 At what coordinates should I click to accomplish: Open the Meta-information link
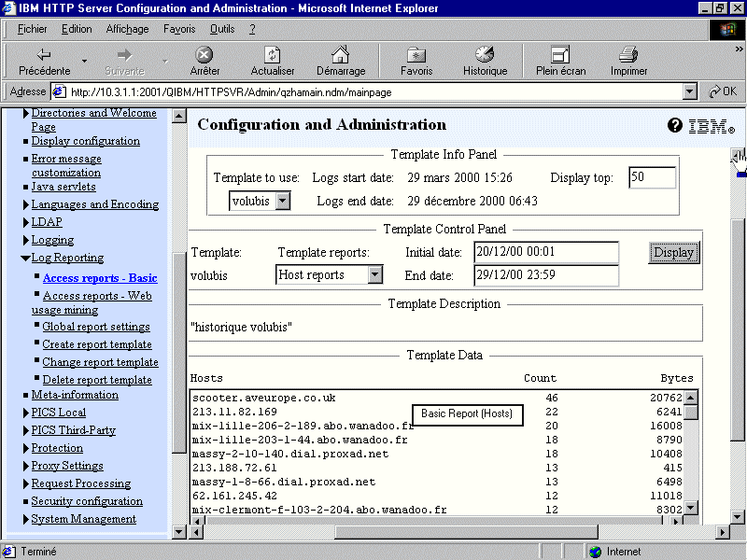(75, 395)
